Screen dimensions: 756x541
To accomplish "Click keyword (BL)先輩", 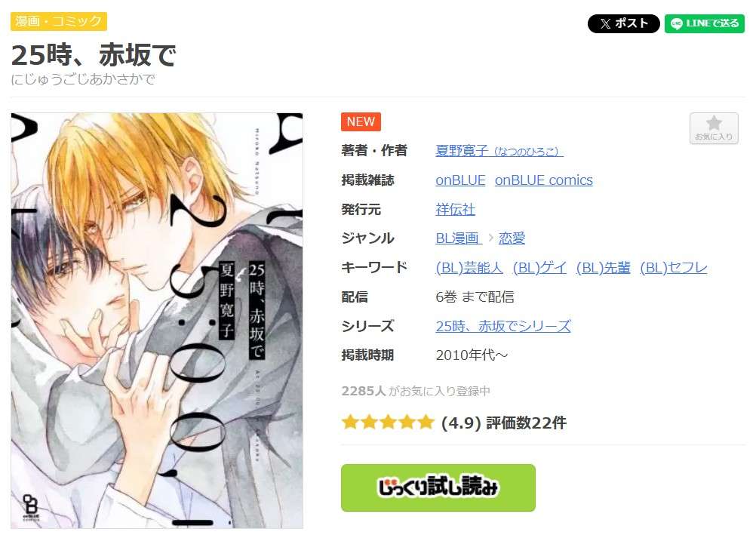I will tap(603, 268).
